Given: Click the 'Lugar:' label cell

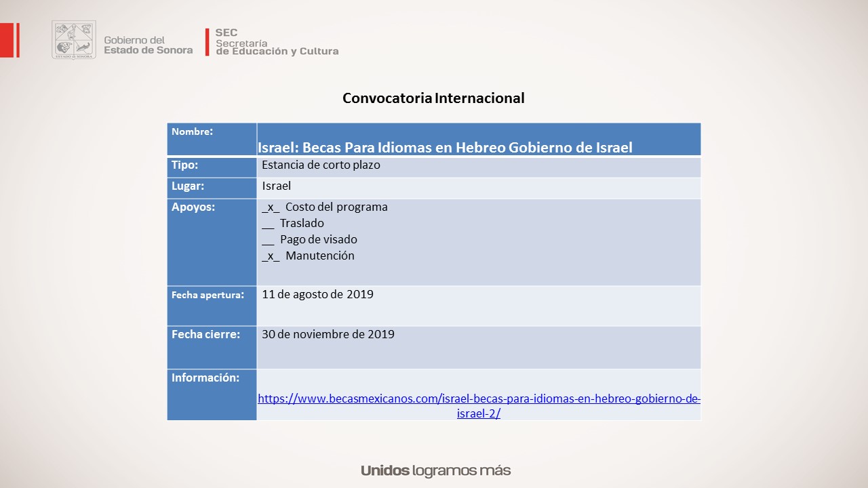Looking at the screenshot, I should (212, 188).
